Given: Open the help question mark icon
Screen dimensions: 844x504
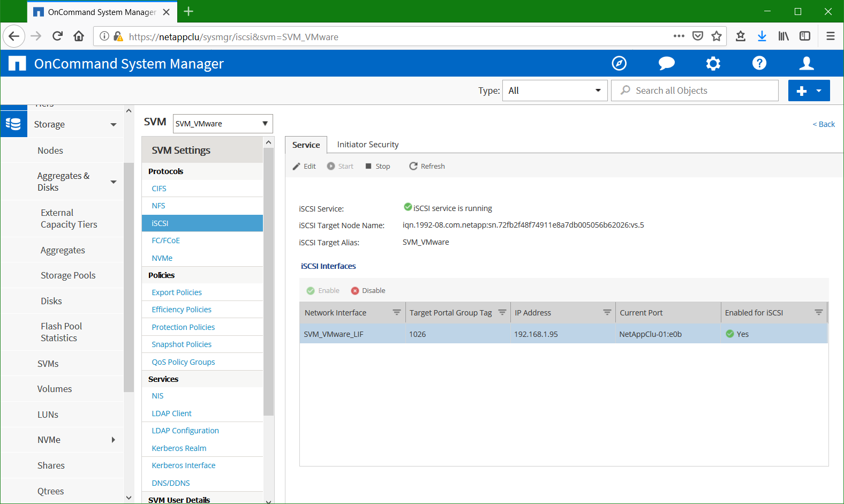Looking at the screenshot, I should (x=759, y=63).
